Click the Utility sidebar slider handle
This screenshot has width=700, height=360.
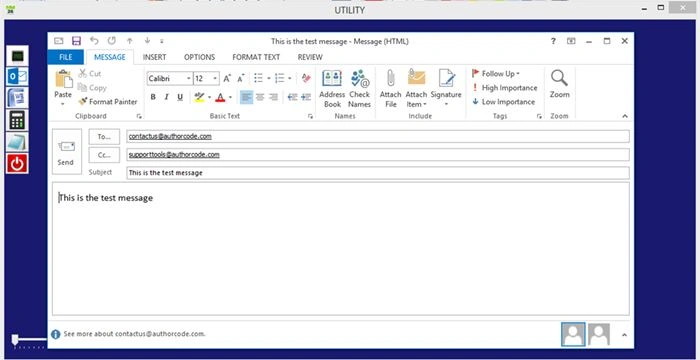[15, 340]
